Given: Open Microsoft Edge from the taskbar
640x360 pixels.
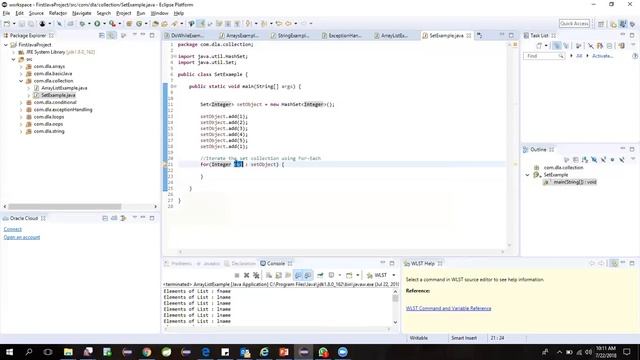Looking at the screenshot, I should (x=205, y=352).
